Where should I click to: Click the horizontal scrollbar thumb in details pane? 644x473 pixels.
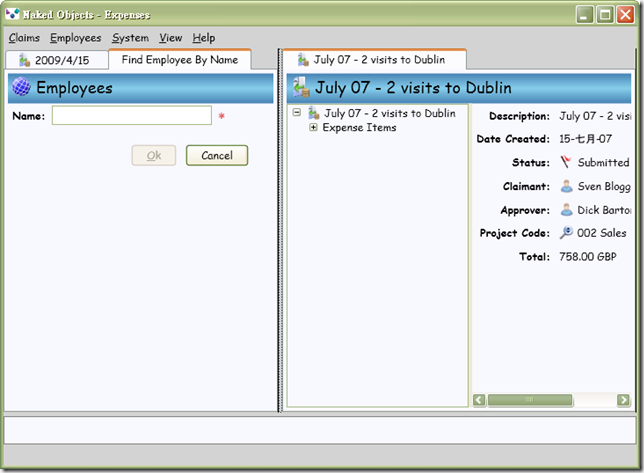coord(530,400)
